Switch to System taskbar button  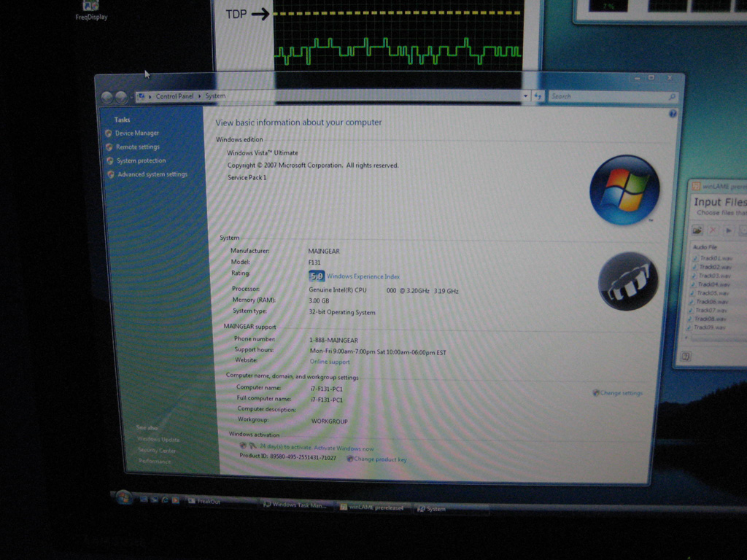click(x=451, y=509)
